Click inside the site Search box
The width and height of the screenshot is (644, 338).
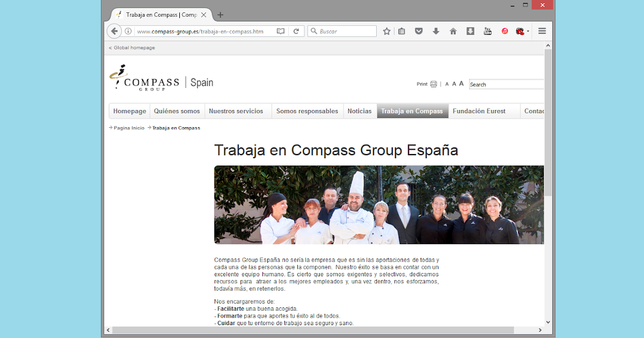[x=504, y=84]
